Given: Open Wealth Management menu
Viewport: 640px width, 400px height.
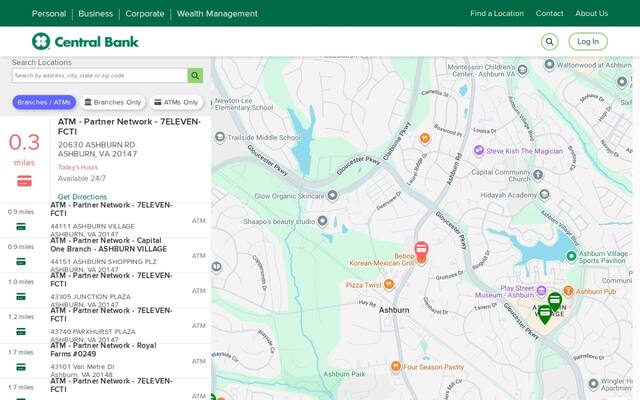Looking at the screenshot, I should [217, 13].
